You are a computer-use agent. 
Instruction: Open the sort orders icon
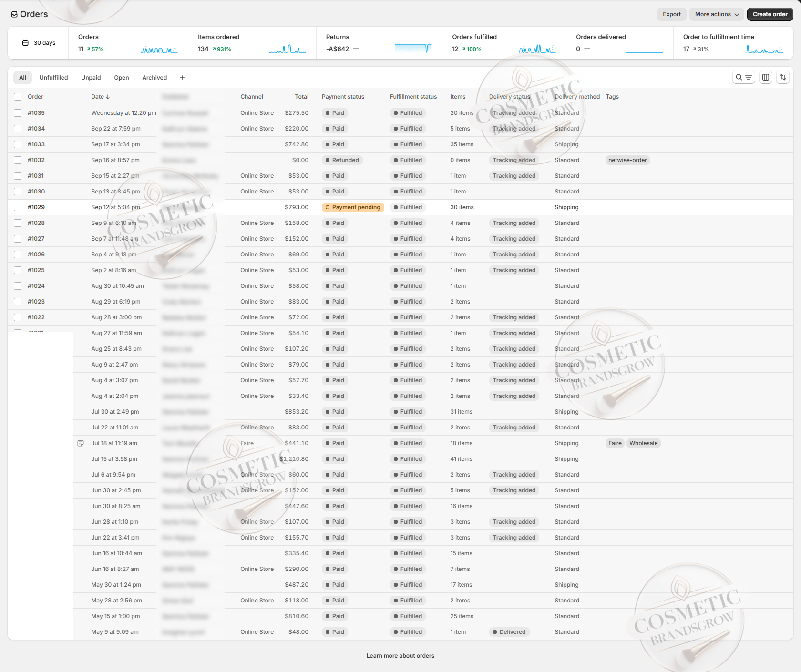click(783, 77)
